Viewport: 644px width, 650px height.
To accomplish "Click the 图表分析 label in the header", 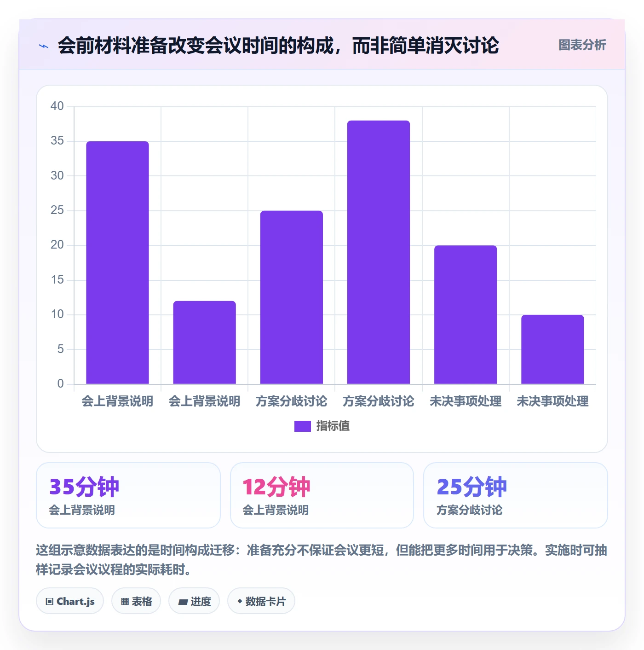I will click(x=582, y=45).
